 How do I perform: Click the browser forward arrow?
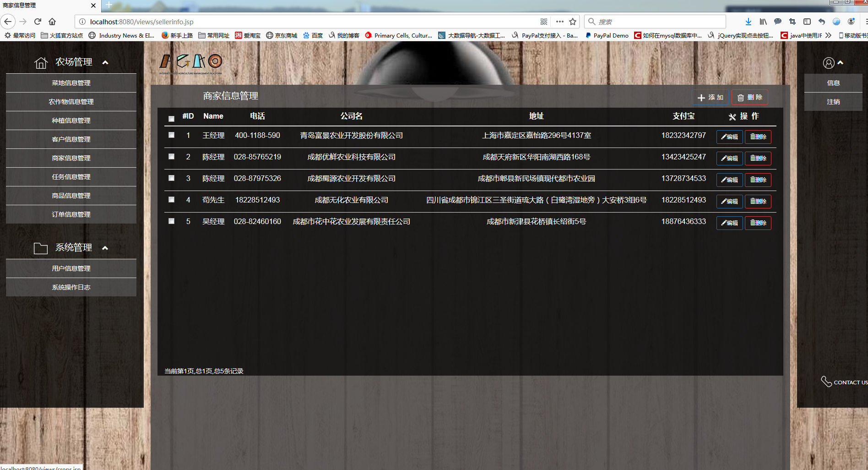23,22
